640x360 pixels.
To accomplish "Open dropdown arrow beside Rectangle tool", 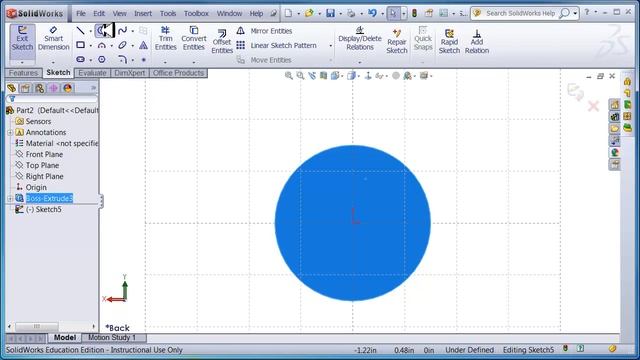I will [x=91, y=46].
